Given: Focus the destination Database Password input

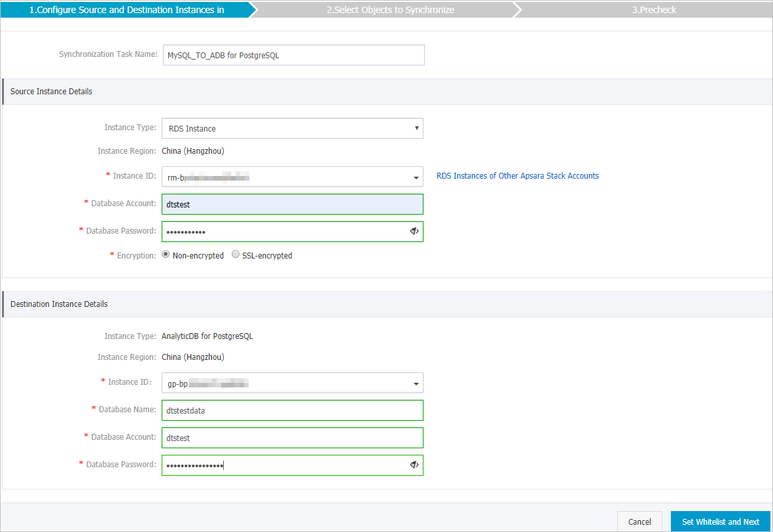Looking at the screenshot, I should click(281, 464).
